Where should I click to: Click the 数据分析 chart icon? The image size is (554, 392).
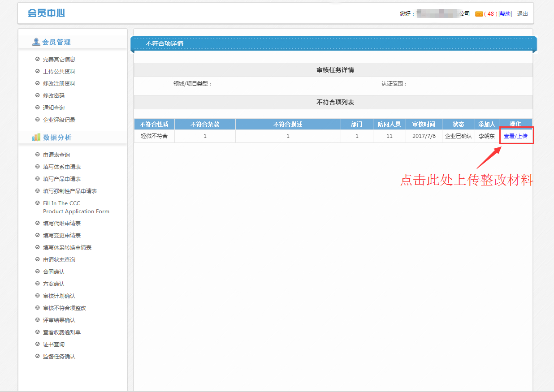36,138
